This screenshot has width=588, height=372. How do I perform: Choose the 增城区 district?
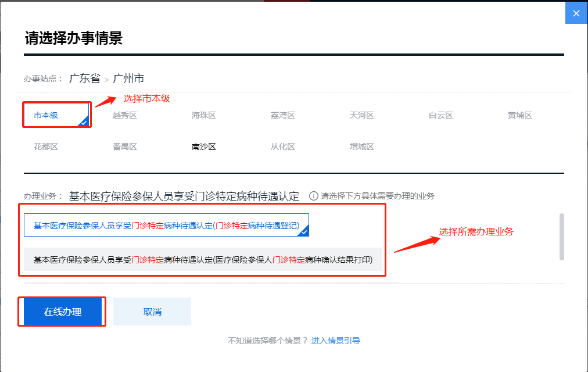coord(361,146)
